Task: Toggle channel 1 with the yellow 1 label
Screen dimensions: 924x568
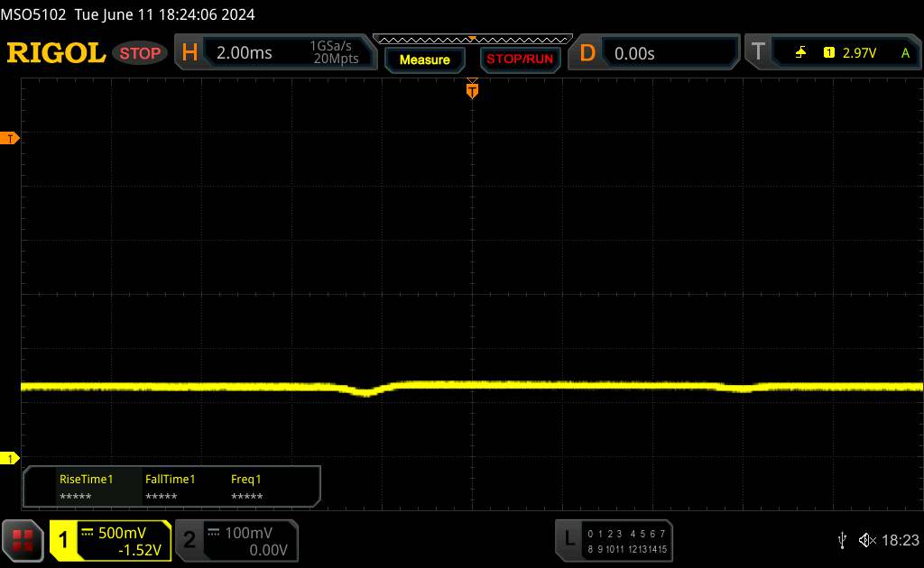Action: point(64,540)
